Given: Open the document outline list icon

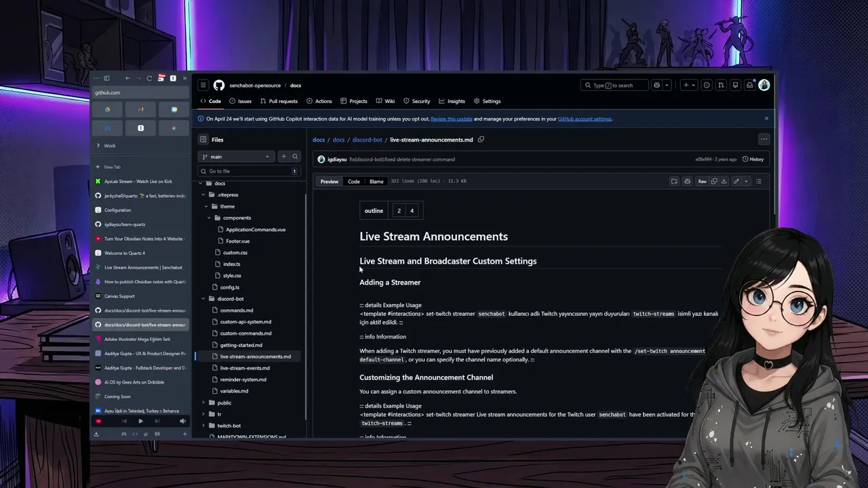Looking at the screenshot, I should (x=759, y=181).
